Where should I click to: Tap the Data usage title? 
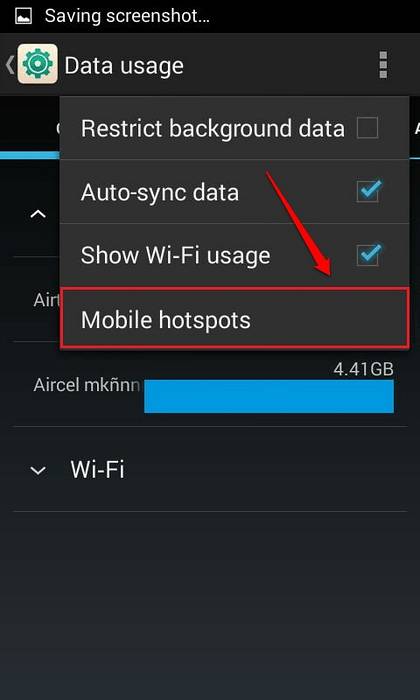(x=124, y=66)
